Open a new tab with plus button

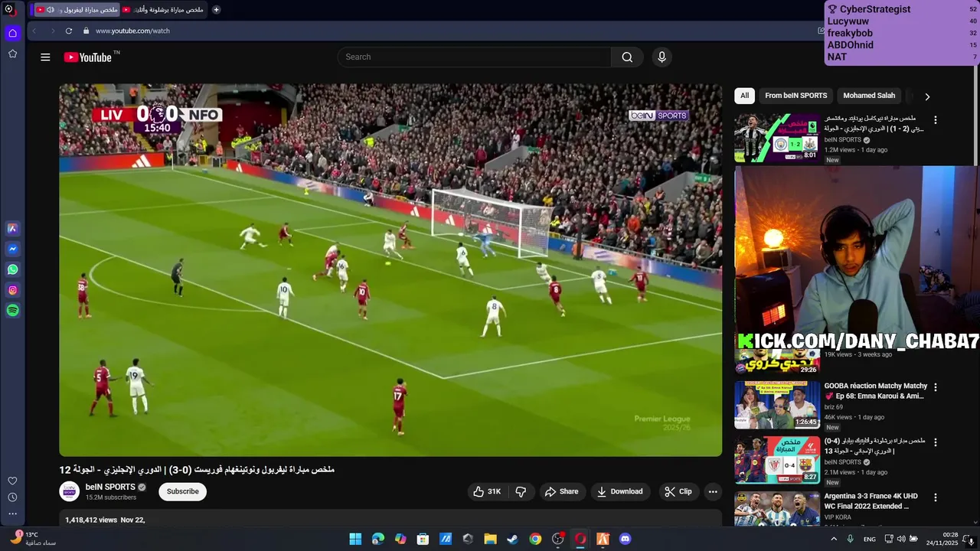[216, 10]
